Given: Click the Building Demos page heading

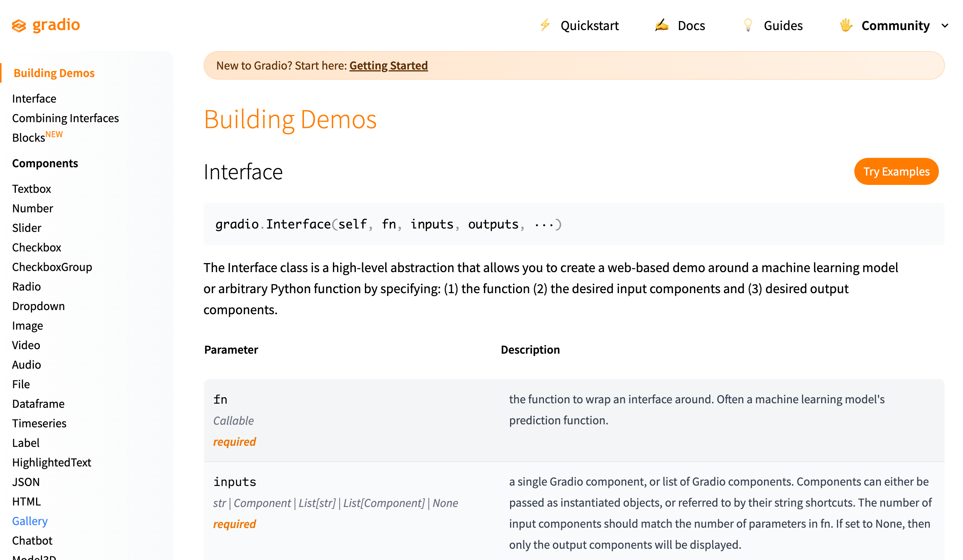Looking at the screenshot, I should 290,120.
